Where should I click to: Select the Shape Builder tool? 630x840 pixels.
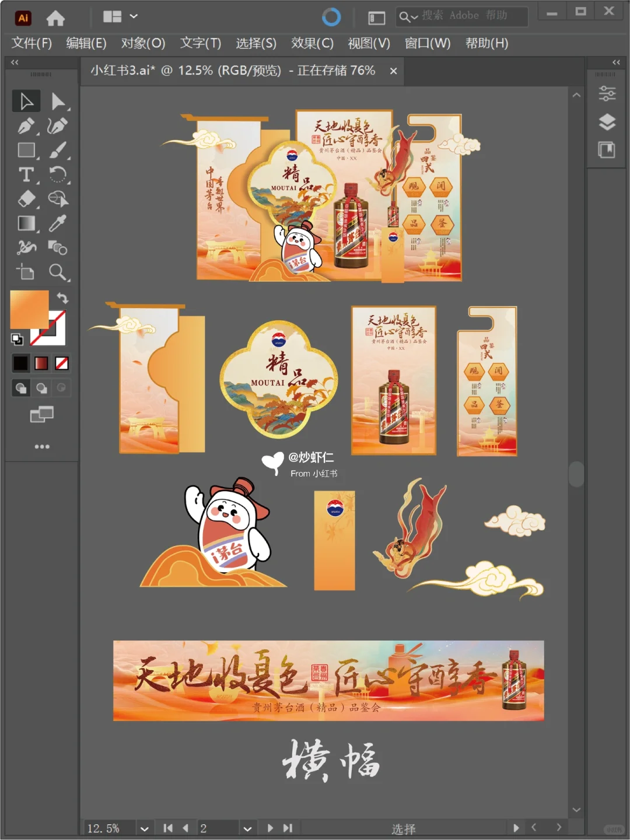coord(58,199)
